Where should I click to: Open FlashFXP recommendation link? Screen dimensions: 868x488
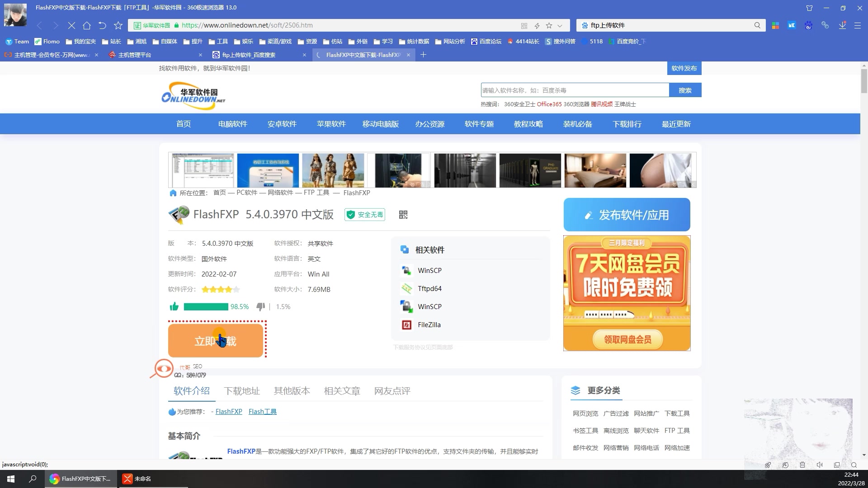tap(229, 412)
